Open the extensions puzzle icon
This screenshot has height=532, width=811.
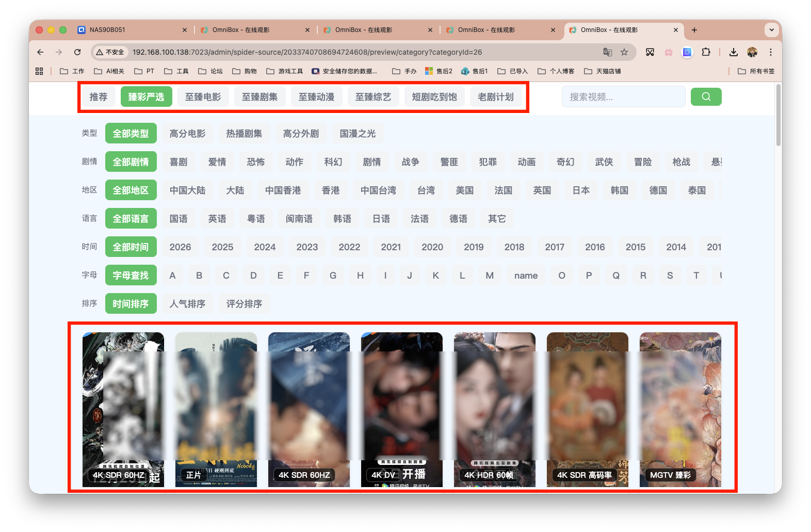(706, 52)
